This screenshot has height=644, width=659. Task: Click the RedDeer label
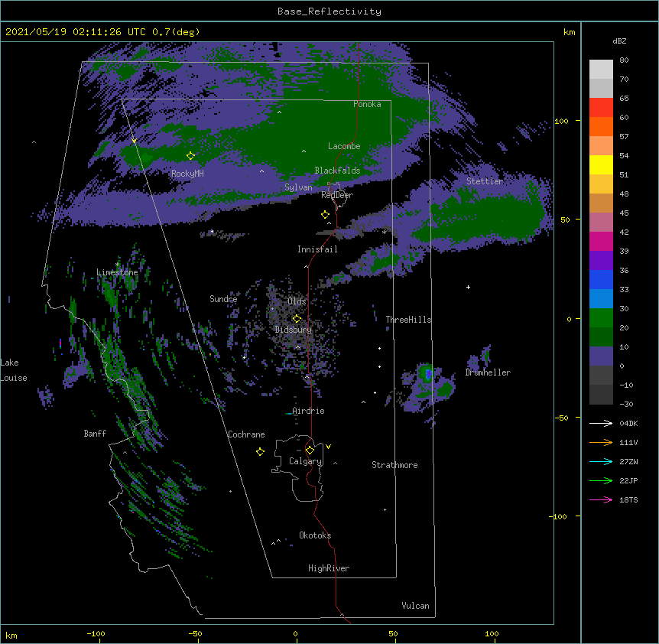pyautogui.click(x=337, y=195)
